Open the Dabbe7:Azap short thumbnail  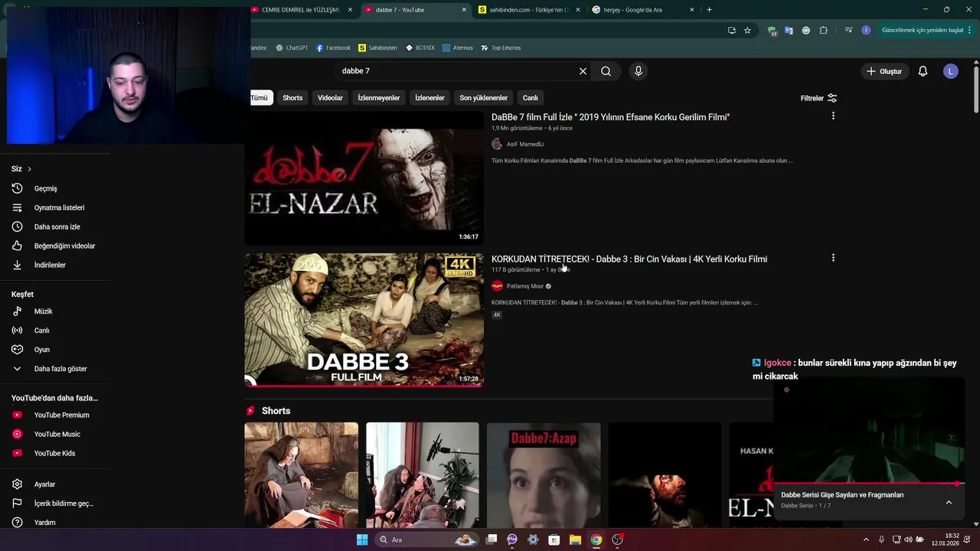(544, 475)
